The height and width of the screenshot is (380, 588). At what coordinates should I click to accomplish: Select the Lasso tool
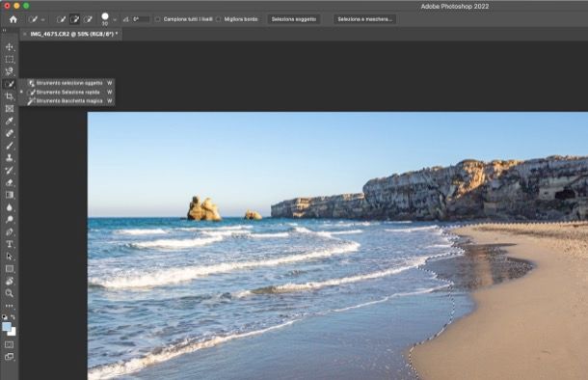(x=10, y=71)
